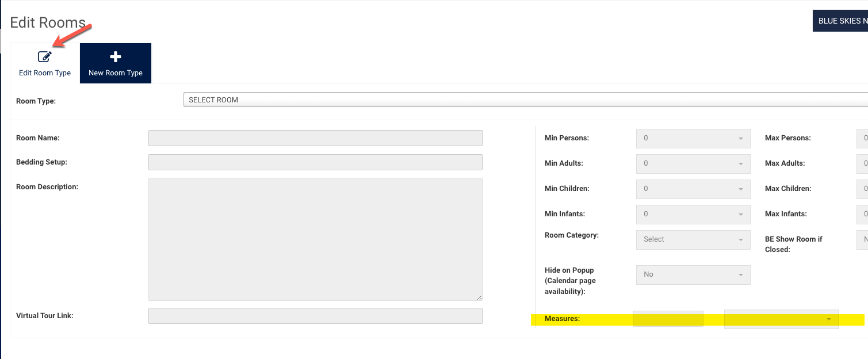Open the Edit Room Type tab
The image size is (868, 359).
[45, 63]
